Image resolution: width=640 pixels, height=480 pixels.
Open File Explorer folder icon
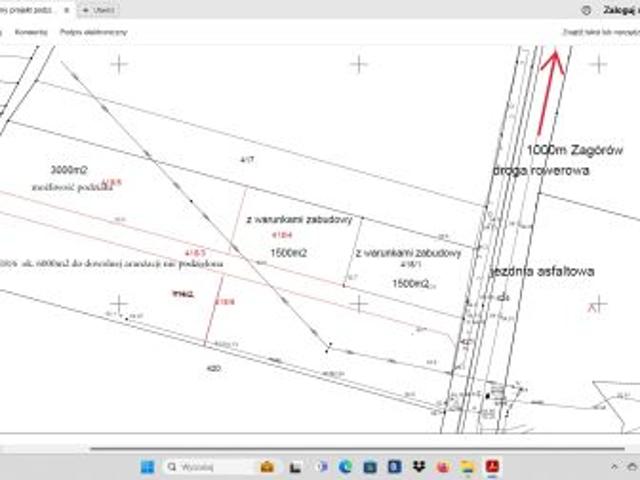(x=467, y=466)
